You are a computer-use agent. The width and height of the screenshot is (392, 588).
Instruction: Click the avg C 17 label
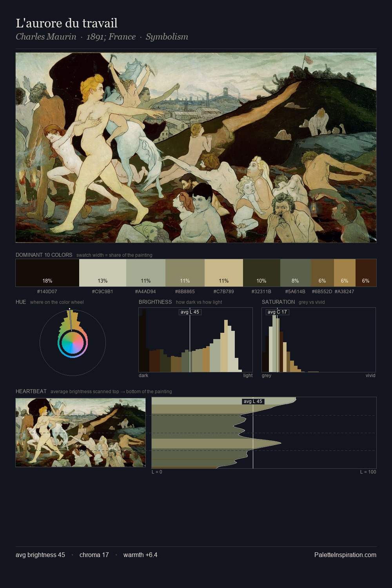pos(277,312)
